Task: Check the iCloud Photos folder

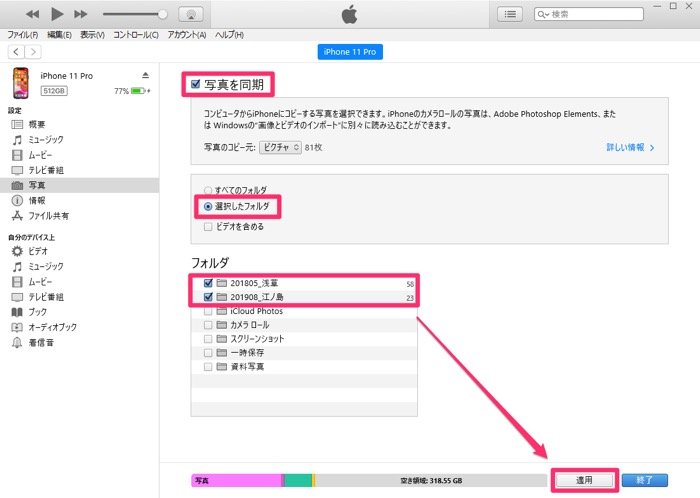Action: coord(208,311)
